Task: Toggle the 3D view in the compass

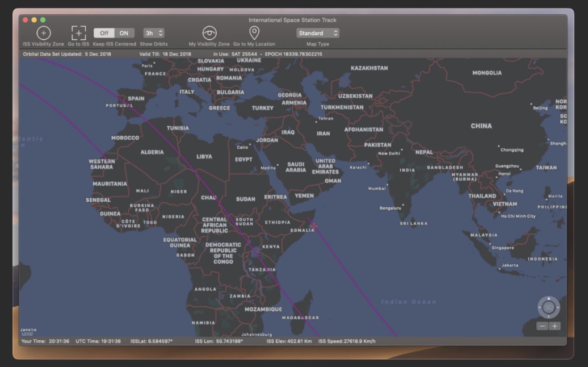Action: pos(548,307)
